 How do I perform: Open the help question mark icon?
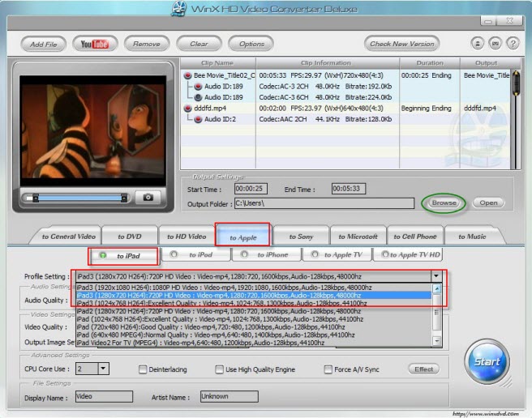click(x=513, y=44)
